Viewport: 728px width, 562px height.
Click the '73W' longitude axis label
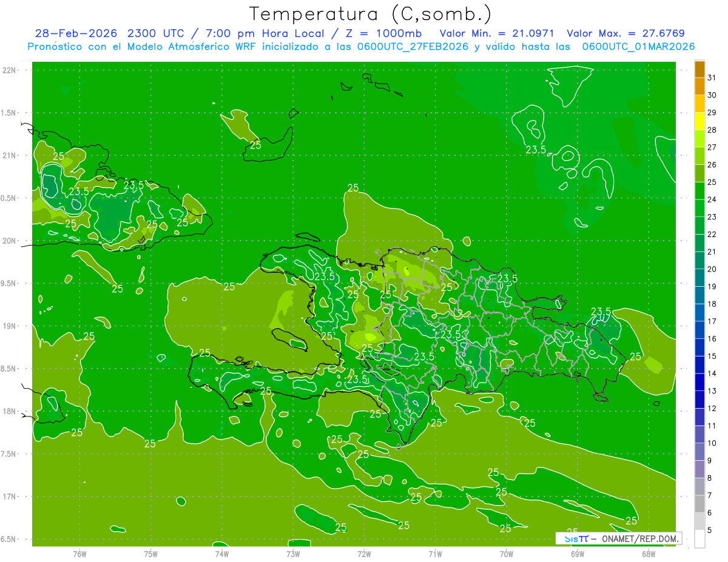pyautogui.click(x=293, y=554)
